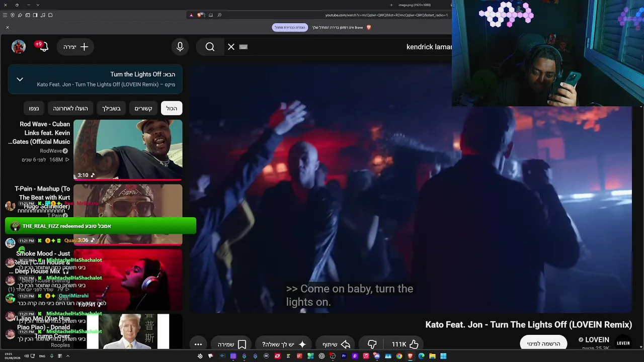Collapse the Up Next playlist panel

(20, 79)
